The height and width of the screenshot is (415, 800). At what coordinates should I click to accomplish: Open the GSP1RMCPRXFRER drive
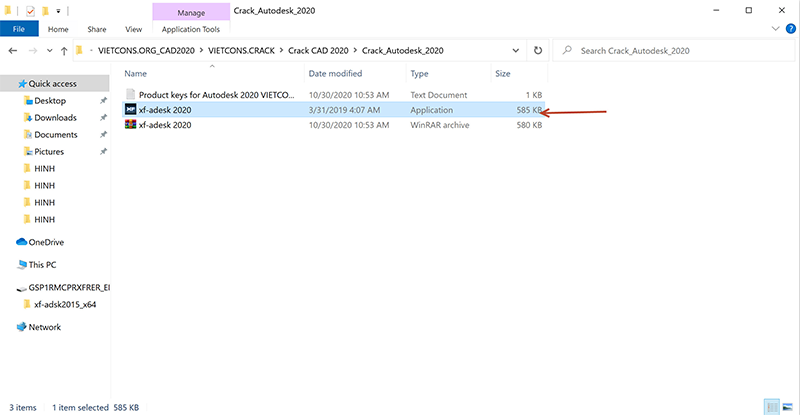tap(69, 287)
